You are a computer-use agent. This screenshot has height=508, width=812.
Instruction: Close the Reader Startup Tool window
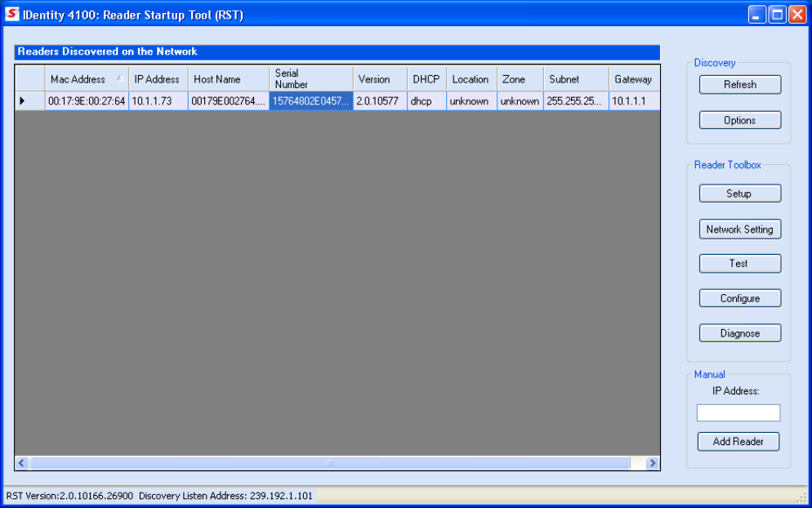(x=797, y=15)
